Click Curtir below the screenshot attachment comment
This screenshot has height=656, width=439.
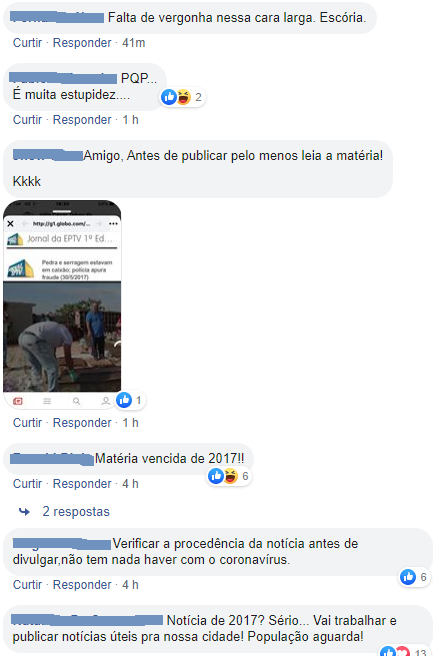click(x=27, y=423)
